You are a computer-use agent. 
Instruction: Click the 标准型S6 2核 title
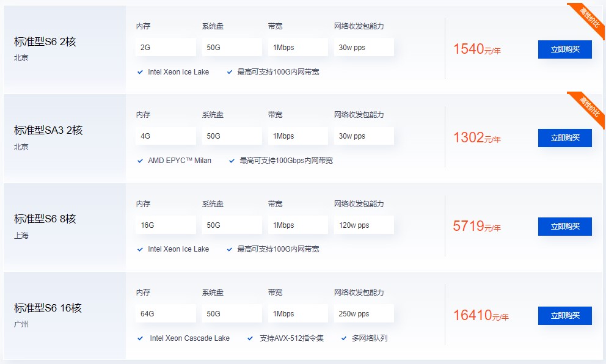pyautogui.click(x=45, y=42)
